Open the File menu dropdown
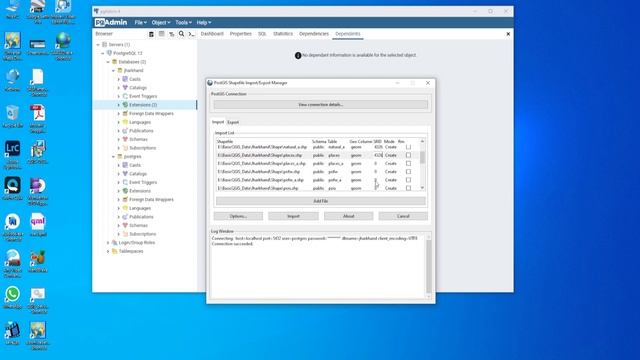 [140, 22]
